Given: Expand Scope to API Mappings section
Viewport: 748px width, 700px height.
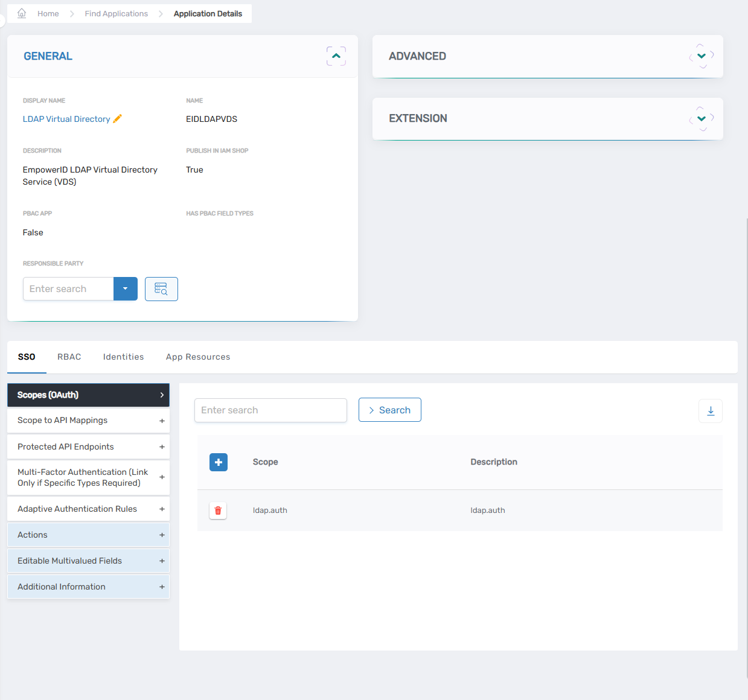Looking at the screenshot, I should point(88,421).
